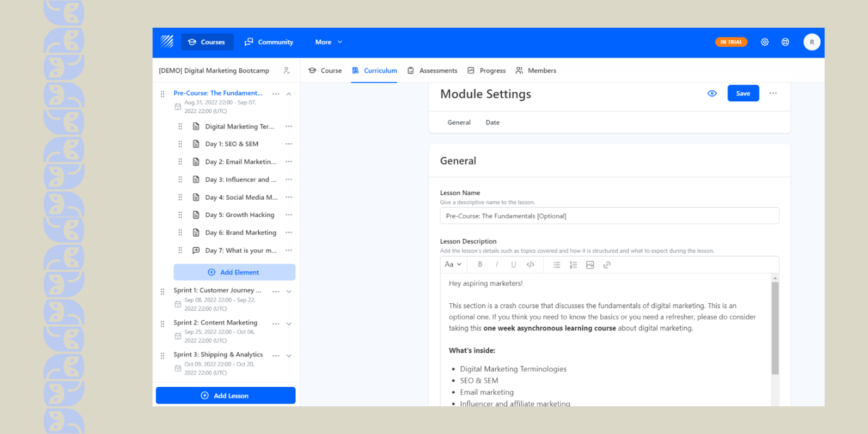The height and width of the screenshot is (434, 868).
Task: Open Day 5: Growth Hacking lesson
Action: (240, 215)
